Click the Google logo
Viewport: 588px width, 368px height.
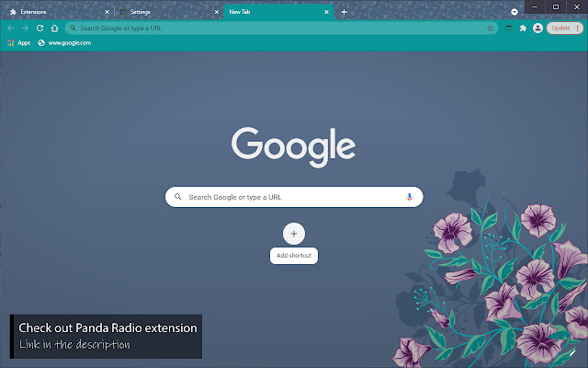294,147
